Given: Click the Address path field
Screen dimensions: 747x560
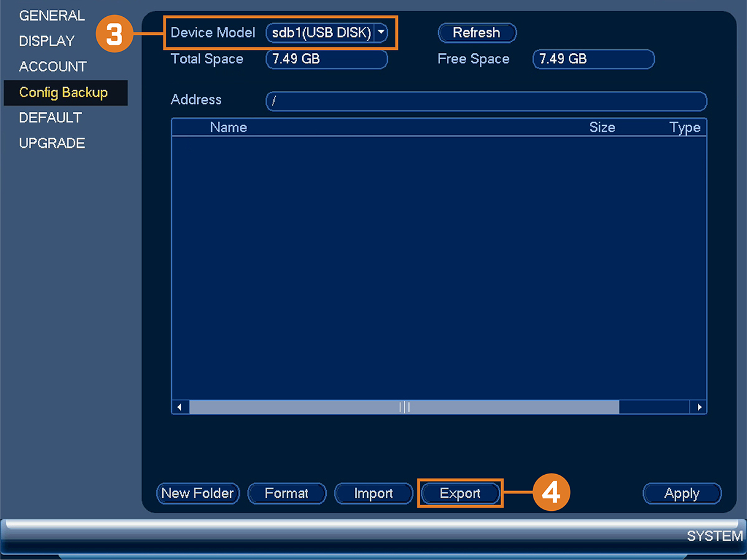Looking at the screenshot, I should 486,101.
